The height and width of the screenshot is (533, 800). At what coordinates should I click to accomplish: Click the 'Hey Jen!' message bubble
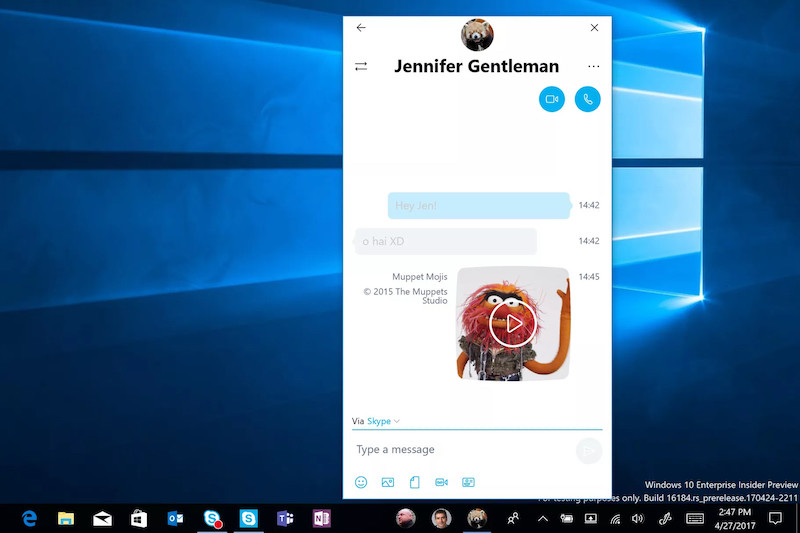pos(478,206)
